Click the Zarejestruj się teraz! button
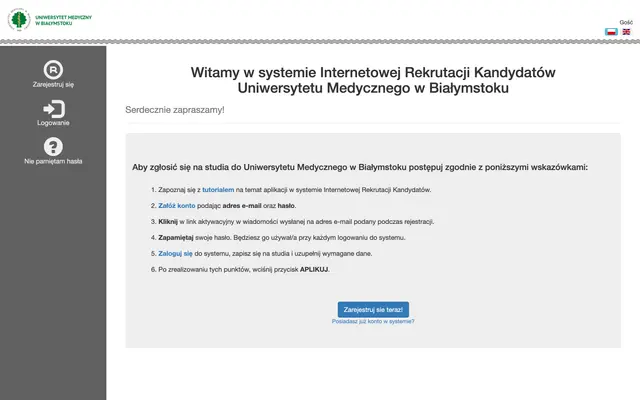 (x=373, y=309)
